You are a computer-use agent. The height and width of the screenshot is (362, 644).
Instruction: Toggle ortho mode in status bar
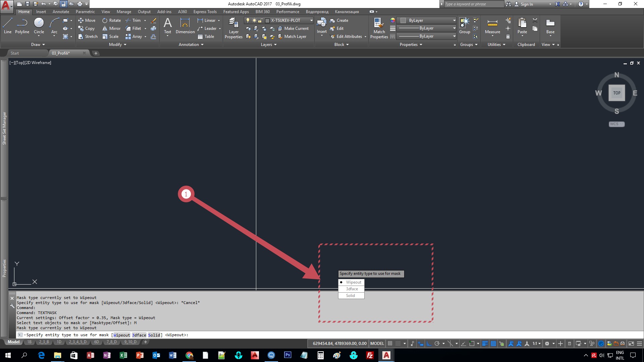point(429,344)
